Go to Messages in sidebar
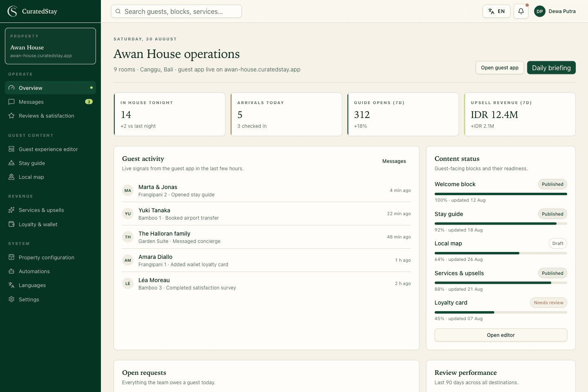Viewport: 588px width, 392px height. pos(50,102)
